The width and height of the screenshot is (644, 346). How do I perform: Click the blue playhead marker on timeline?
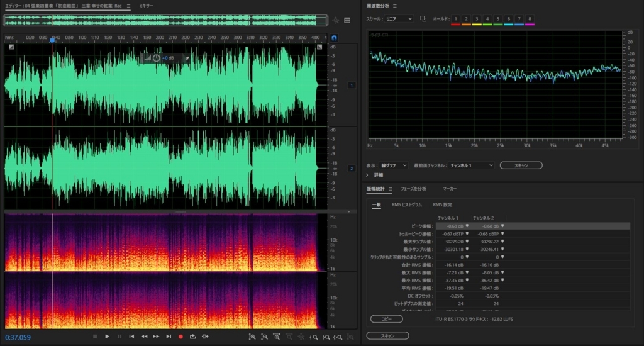coord(52,40)
